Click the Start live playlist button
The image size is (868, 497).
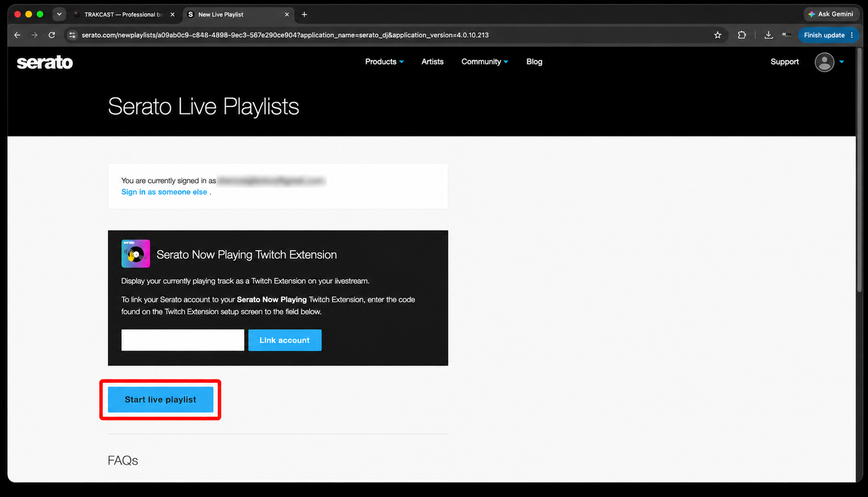(161, 399)
